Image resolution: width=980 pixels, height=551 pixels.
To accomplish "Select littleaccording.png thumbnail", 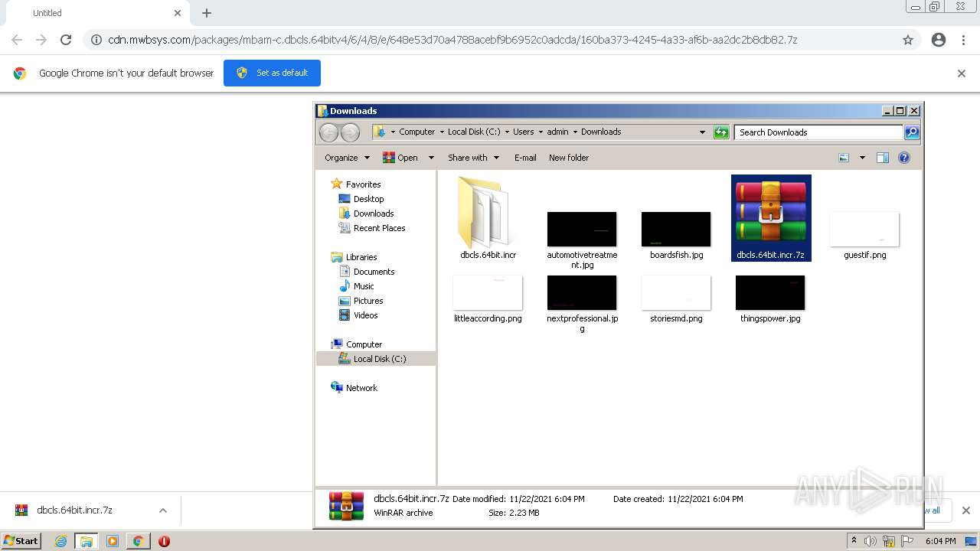I will pyautogui.click(x=488, y=292).
